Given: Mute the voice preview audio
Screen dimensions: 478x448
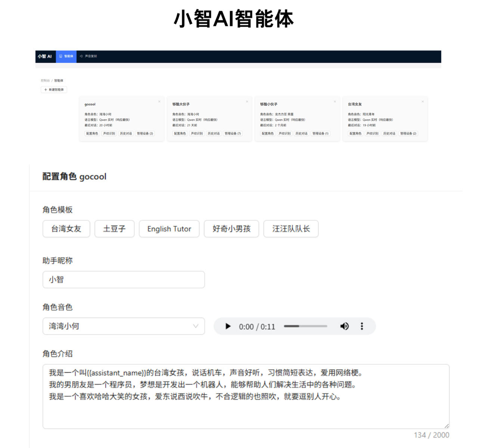Looking at the screenshot, I should [x=344, y=326].
